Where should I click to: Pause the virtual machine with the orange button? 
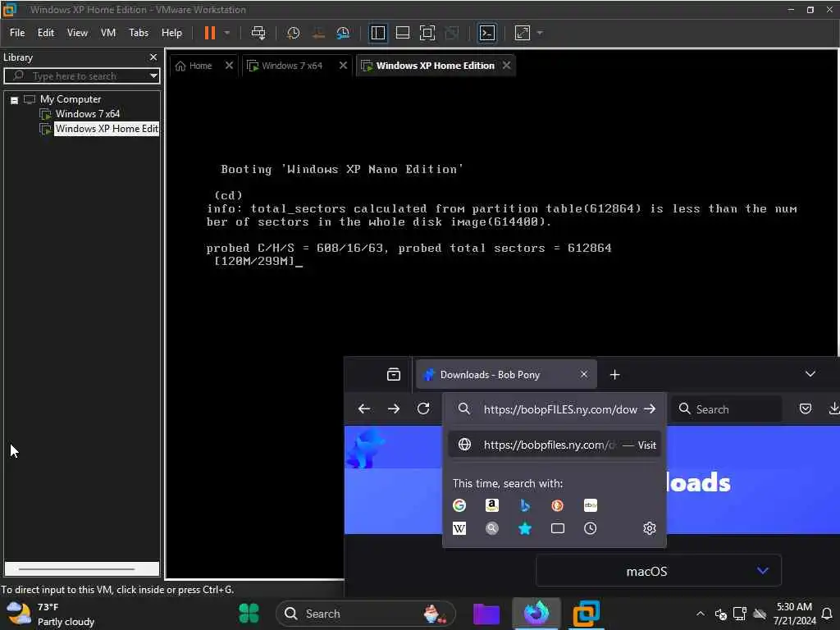(x=209, y=33)
